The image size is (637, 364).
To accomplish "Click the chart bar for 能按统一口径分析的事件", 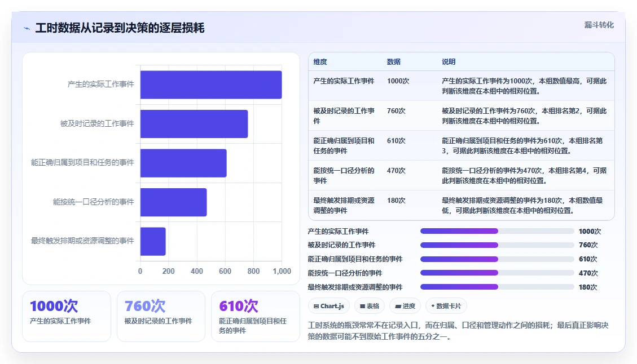I will pyautogui.click(x=173, y=202).
